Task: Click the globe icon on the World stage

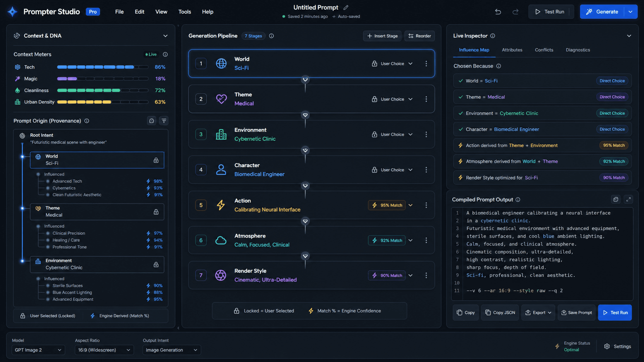Action: (x=221, y=63)
